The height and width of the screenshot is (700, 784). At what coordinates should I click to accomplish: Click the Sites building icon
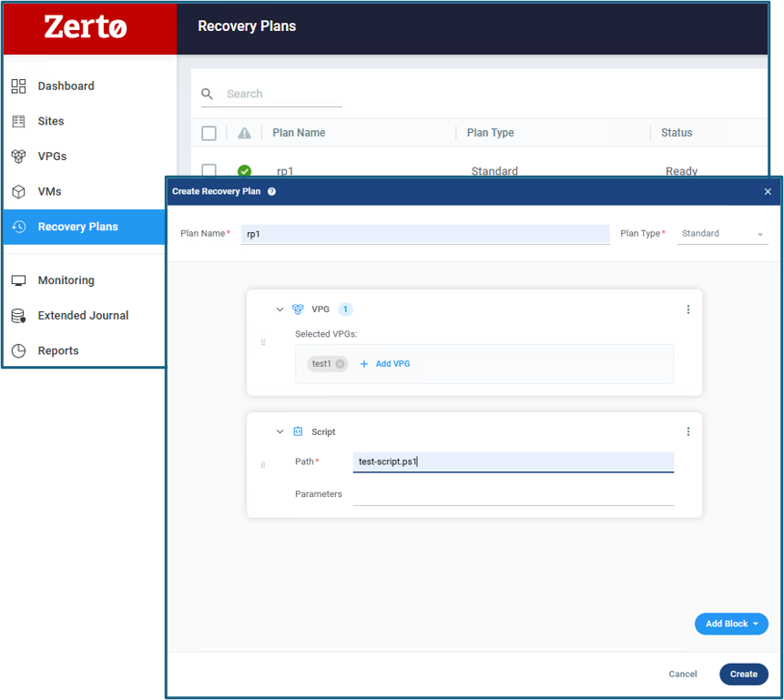click(18, 121)
